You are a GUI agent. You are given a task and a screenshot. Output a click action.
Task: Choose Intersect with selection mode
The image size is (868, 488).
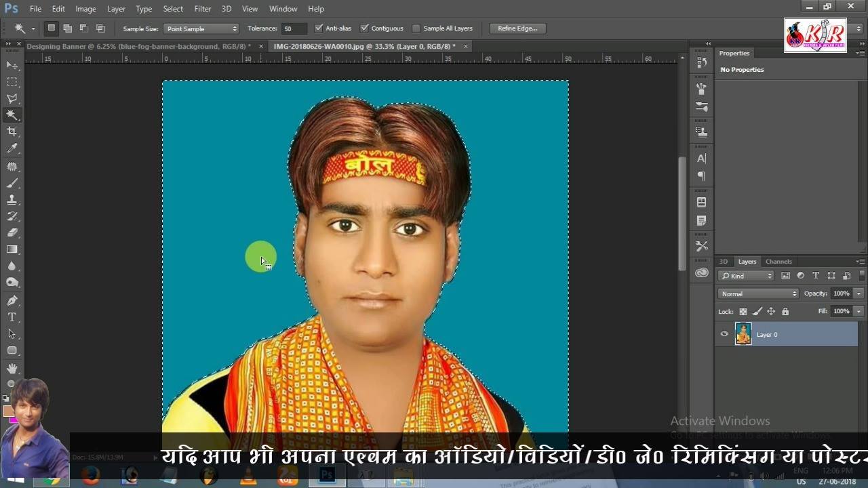click(x=100, y=28)
